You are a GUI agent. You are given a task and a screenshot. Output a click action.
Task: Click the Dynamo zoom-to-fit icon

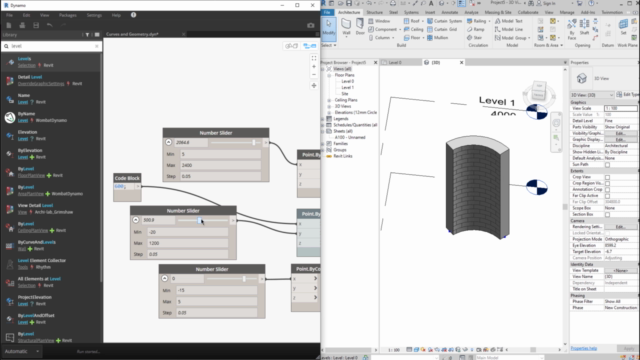pyautogui.click(x=314, y=58)
